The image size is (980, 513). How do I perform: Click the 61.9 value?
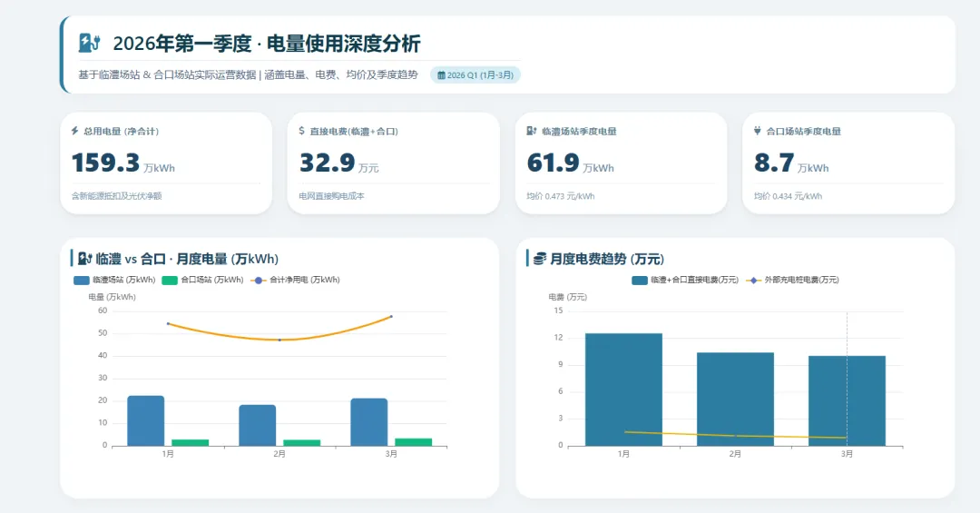(x=554, y=163)
